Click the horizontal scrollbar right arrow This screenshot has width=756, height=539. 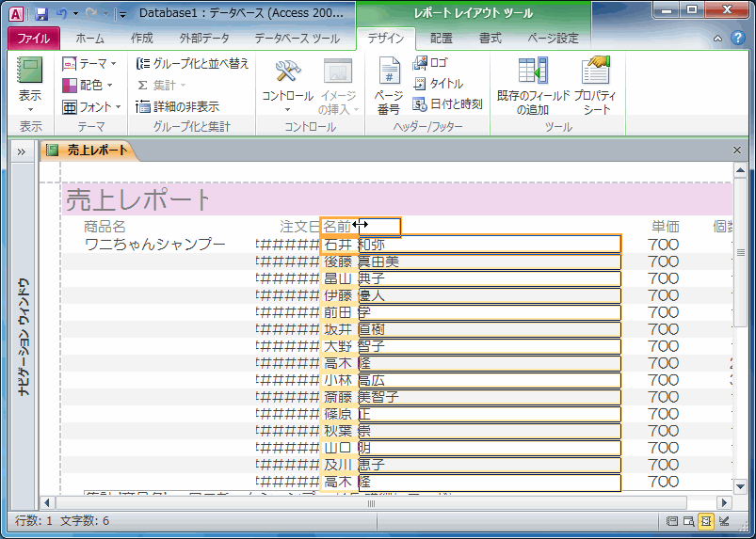pyautogui.click(x=724, y=503)
